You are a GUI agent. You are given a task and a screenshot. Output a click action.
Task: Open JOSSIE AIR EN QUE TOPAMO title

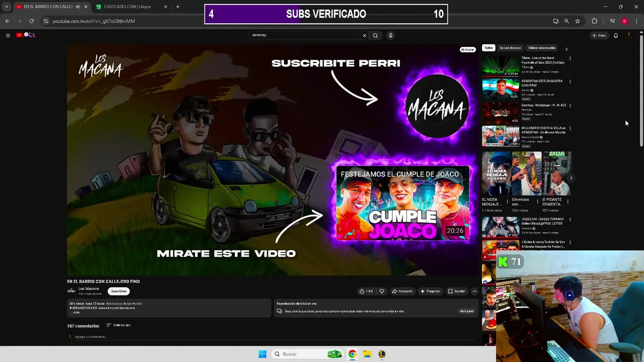543,221
